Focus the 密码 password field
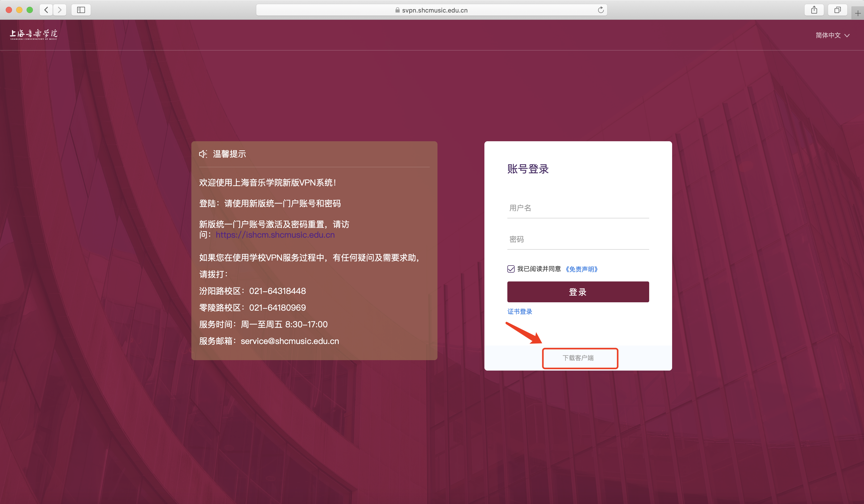 tap(578, 239)
